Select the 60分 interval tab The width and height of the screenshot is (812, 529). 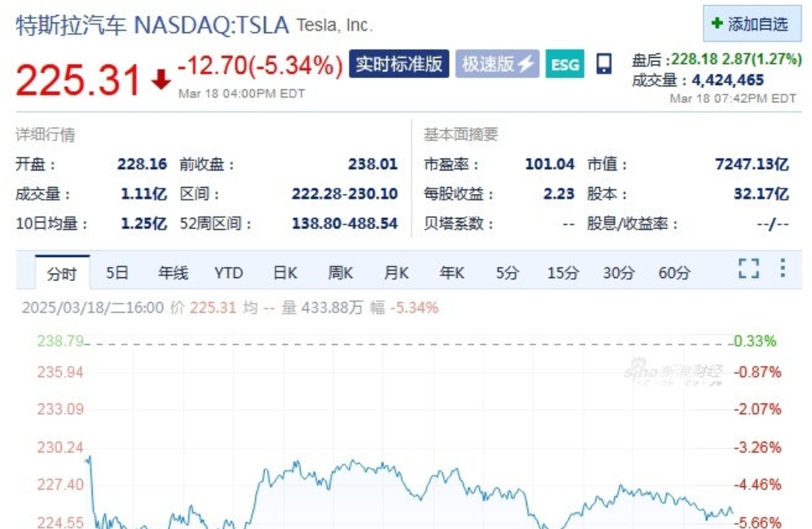[x=674, y=272]
